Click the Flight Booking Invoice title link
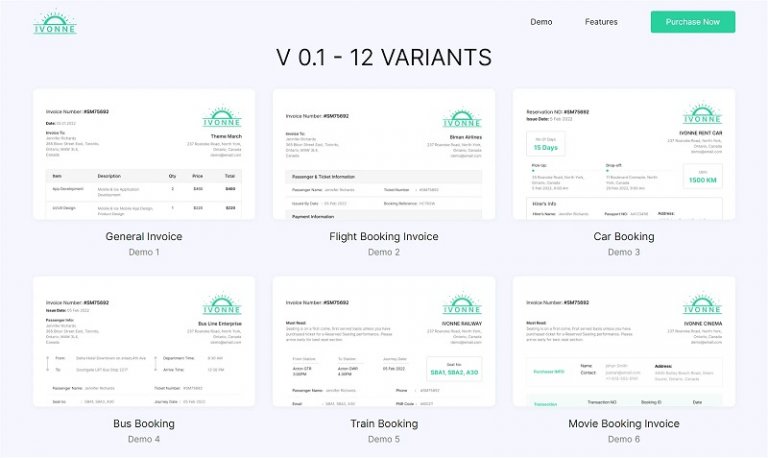 tap(383, 237)
